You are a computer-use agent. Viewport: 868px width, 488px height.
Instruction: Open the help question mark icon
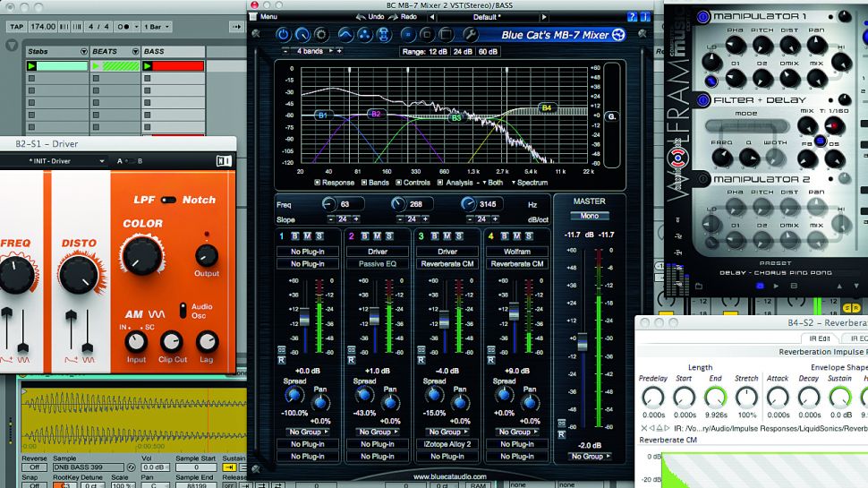(x=632, y=17)
